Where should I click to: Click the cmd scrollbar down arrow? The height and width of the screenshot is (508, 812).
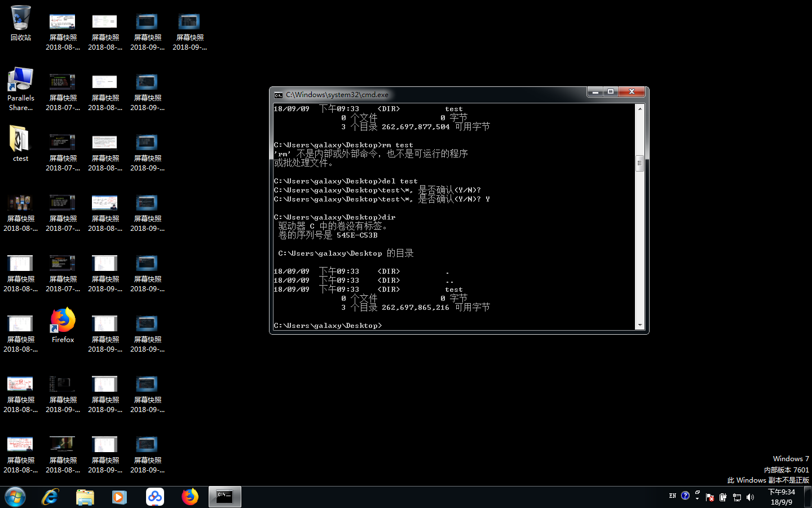(640, 325)
